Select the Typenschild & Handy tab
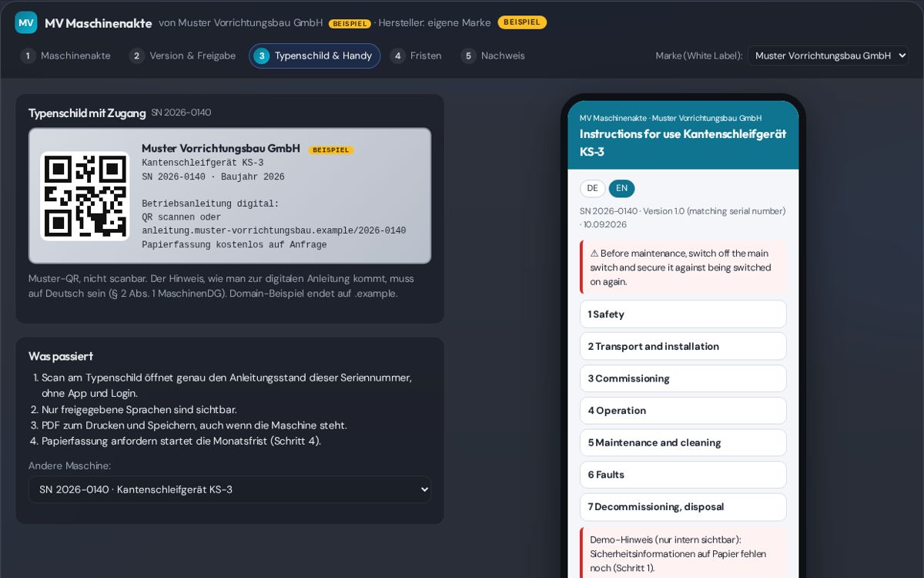The width and height of the screenshot is (924, 578). coord(314,55)
